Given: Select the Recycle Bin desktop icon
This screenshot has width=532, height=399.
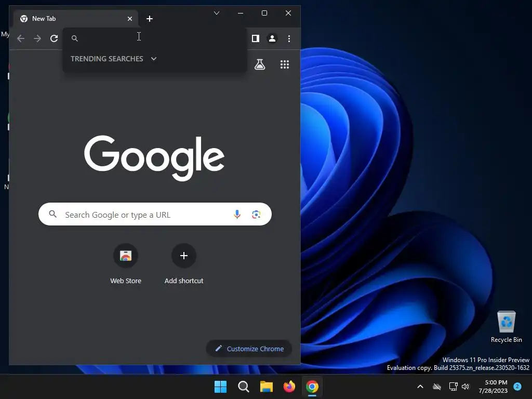Looking at the screenshot, I should [506, 326].
